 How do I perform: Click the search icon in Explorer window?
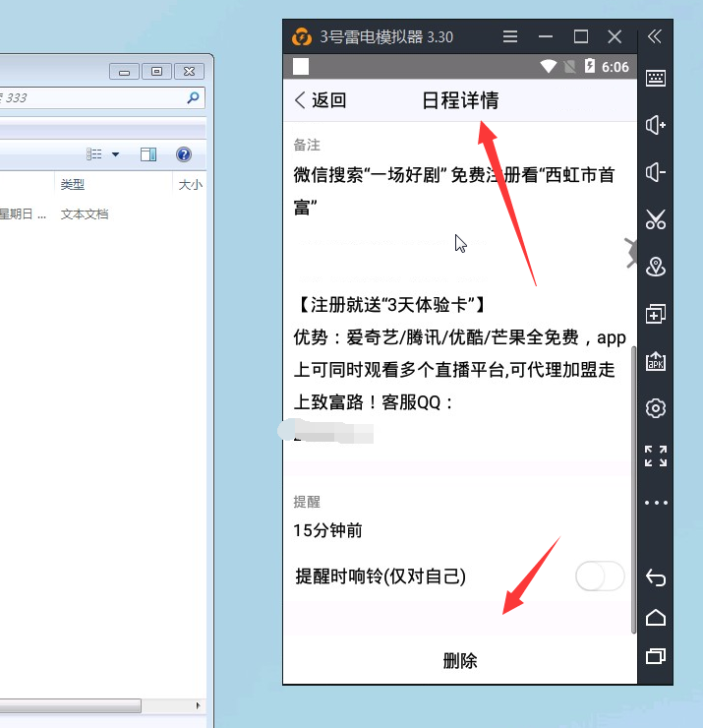[193, 97]
